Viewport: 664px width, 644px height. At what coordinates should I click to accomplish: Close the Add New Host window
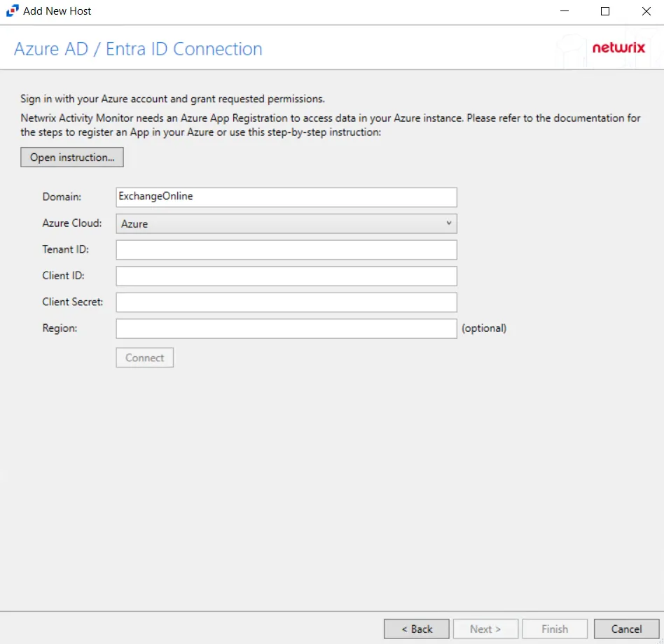[646, 11]
